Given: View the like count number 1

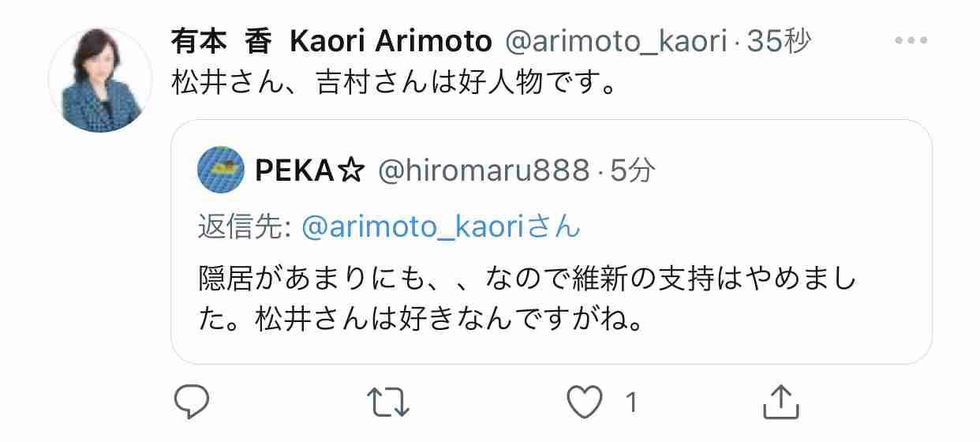Looking at the screenshot, I should [630, 403].
